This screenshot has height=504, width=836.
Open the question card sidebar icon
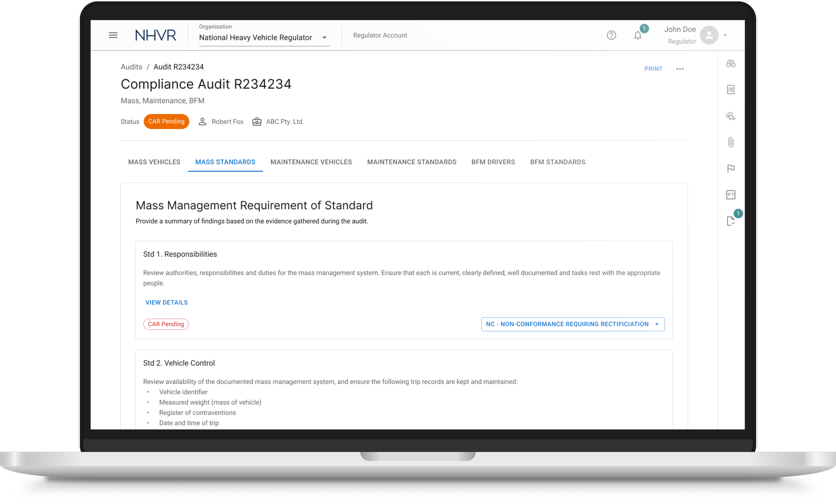point(730,195)
